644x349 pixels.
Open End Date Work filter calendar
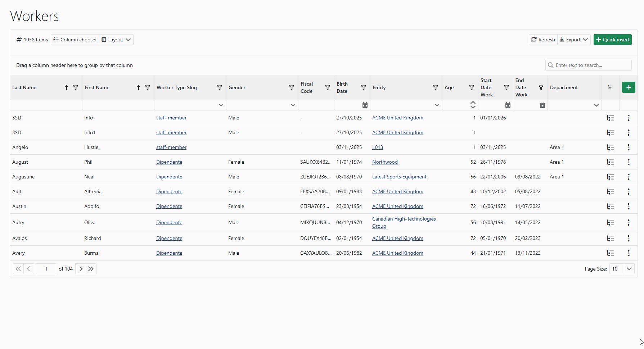pyautogui.click(x=542, y=105)
